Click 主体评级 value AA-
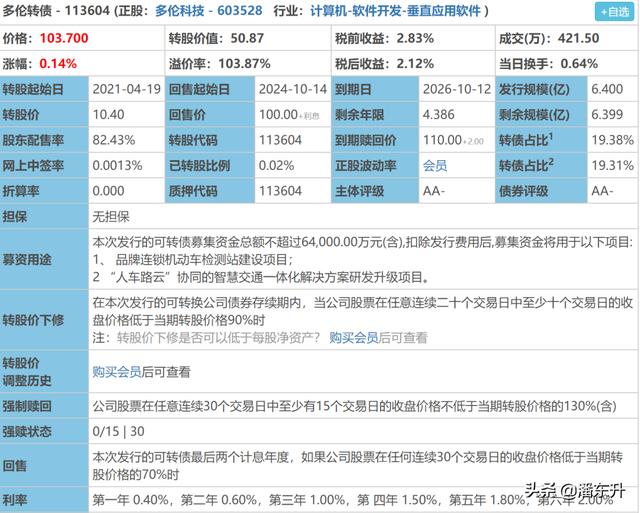Image resolution: width=640 pixels, height=513 pixels. coord(434,191)
